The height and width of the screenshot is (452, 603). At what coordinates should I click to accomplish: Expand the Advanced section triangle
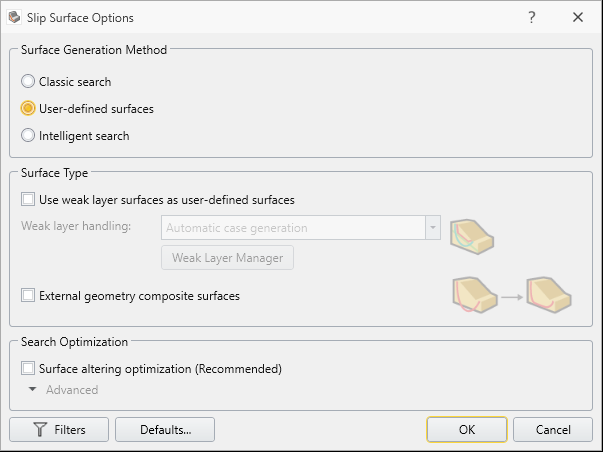[x=33, y=389]
